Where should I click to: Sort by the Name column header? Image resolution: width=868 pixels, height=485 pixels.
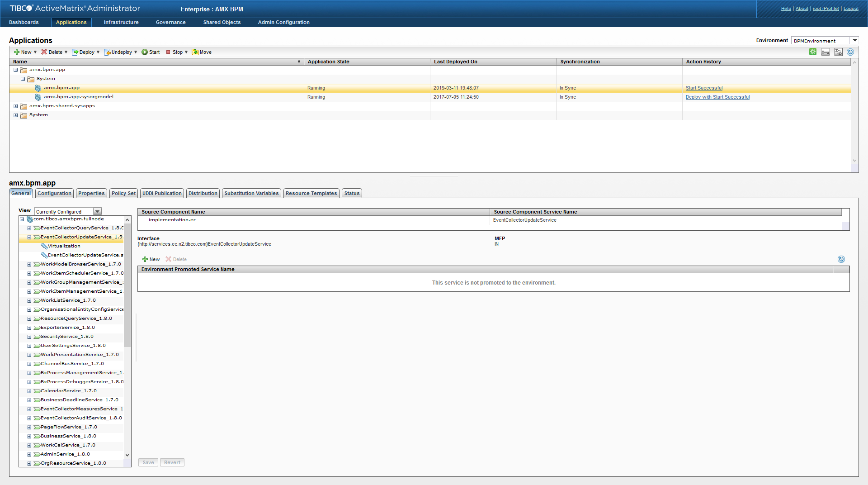click(x=156, y=62)
